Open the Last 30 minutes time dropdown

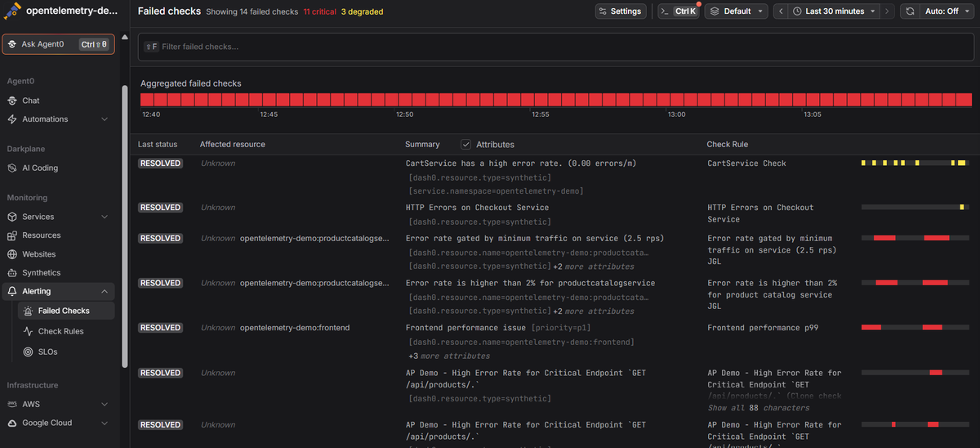point(834,11)
